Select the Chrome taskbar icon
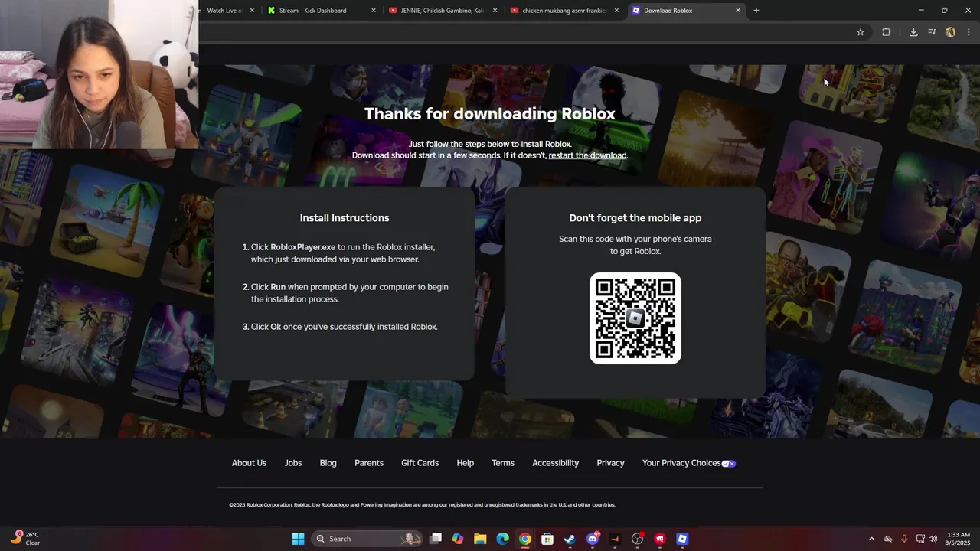This screenshot has height=551, width=980. (x=524, y=539)
